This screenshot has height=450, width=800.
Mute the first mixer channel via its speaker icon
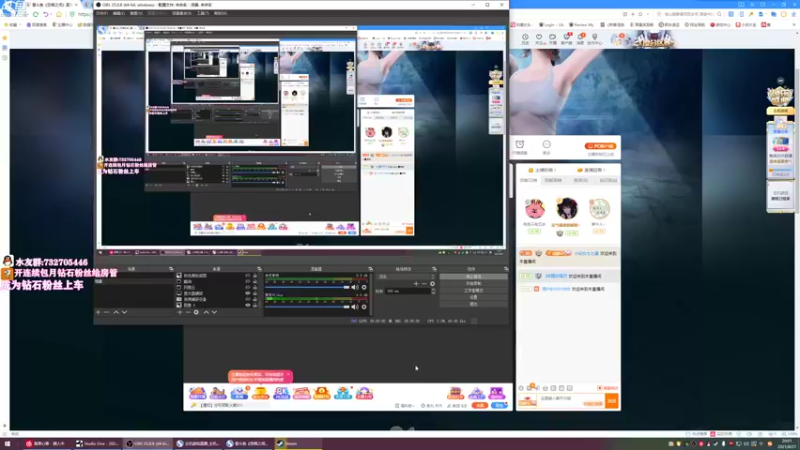355,287
